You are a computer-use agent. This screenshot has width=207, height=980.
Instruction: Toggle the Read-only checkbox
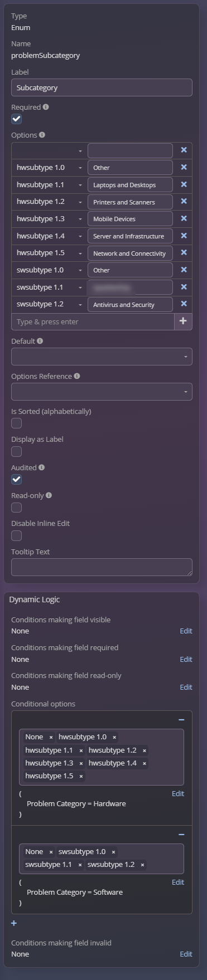[x=17, y=508]
